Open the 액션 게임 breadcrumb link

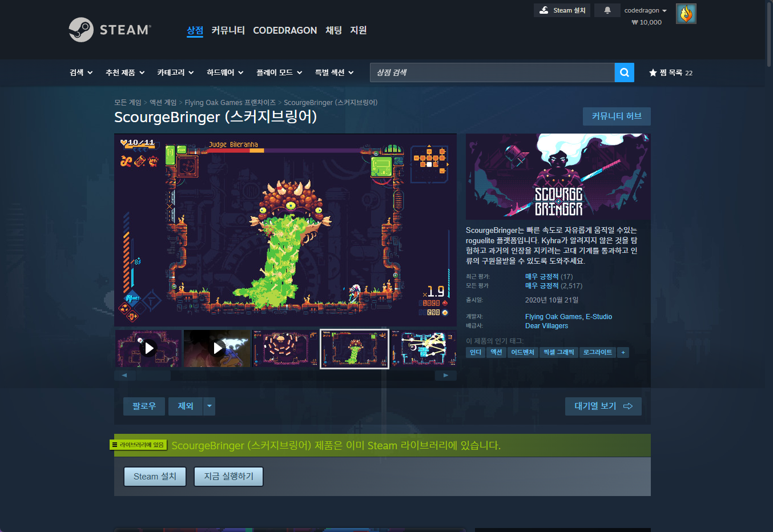[163, 103]
